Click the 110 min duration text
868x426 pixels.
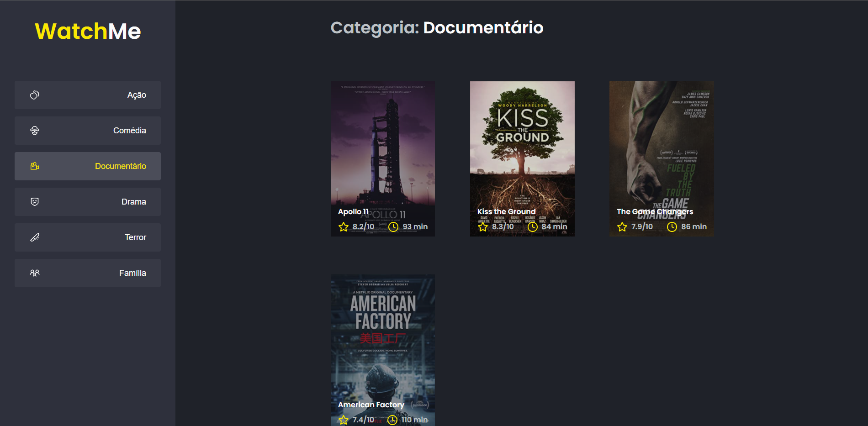415,420
